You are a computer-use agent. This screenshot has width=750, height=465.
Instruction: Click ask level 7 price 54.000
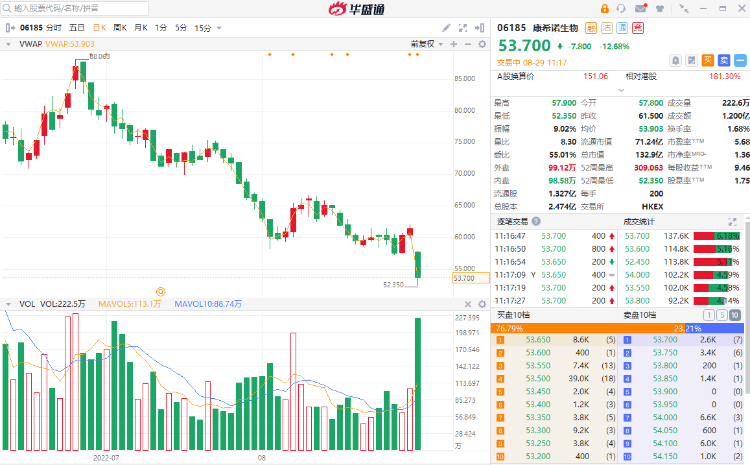(x=665, y=417)
